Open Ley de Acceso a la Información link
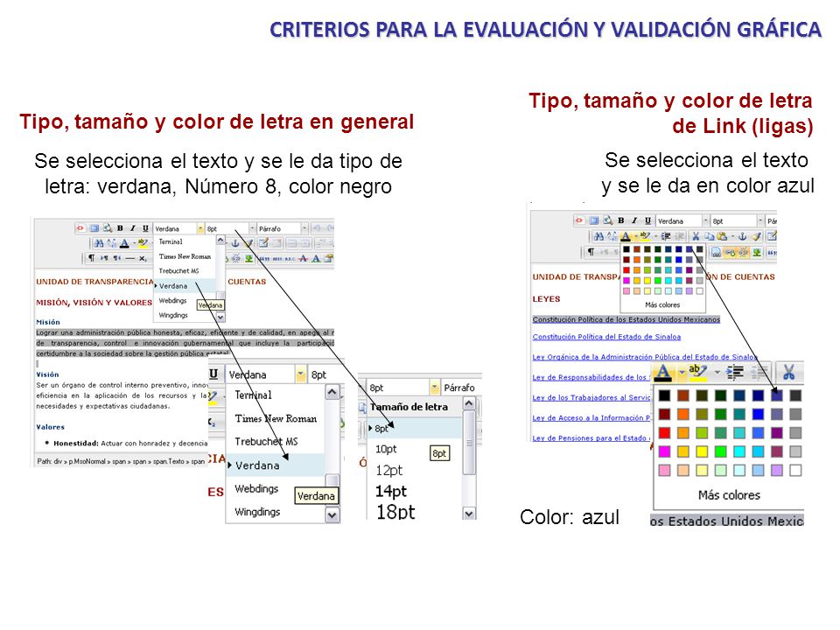The height and width of the screenshot is (630, 840). tap(591, 418)
